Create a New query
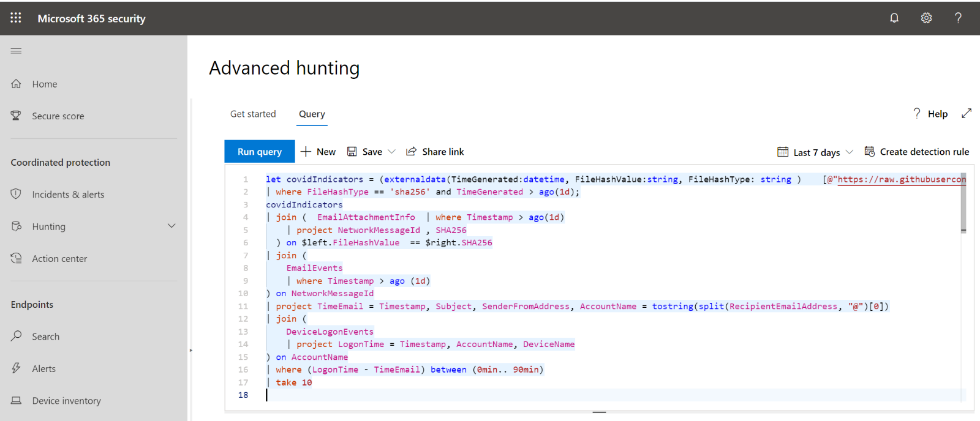The image size is (980, 421). coord(318,151)
